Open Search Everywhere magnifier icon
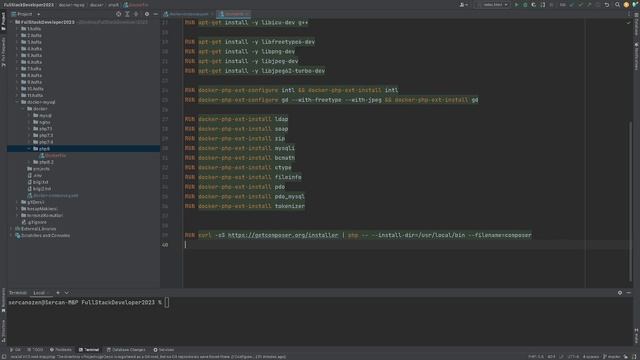This screenshot has height=360, width=640. (x=617, y=5)
